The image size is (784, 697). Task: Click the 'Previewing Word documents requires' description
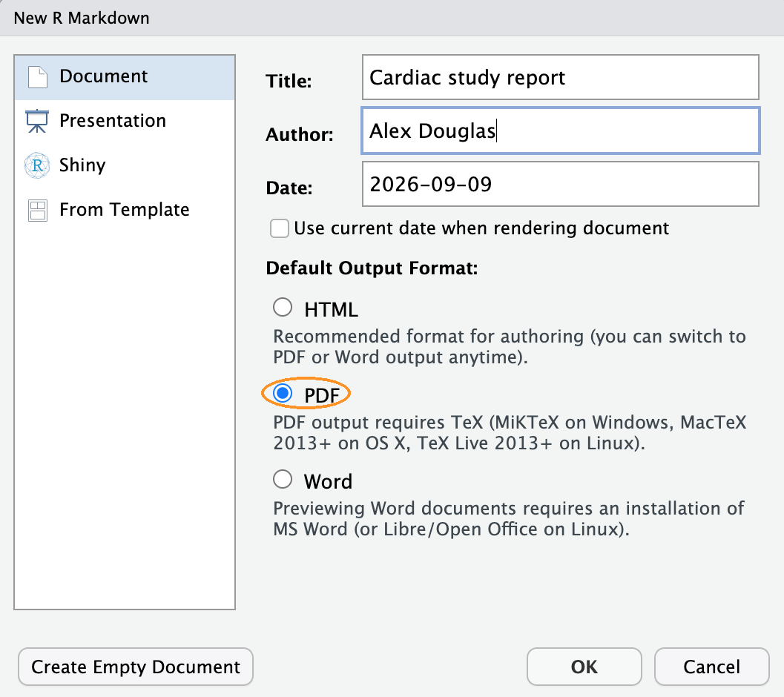[509, 518]
